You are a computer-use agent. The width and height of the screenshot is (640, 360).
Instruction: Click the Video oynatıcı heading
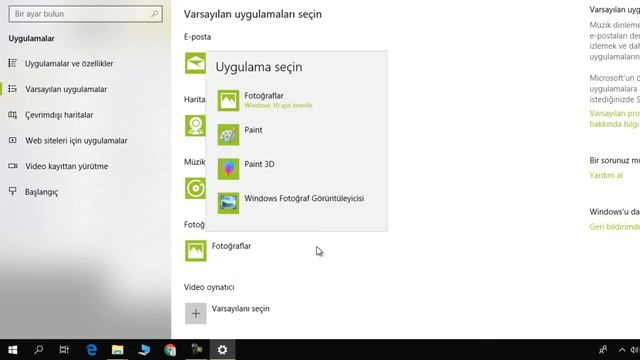tap(209, 287)
